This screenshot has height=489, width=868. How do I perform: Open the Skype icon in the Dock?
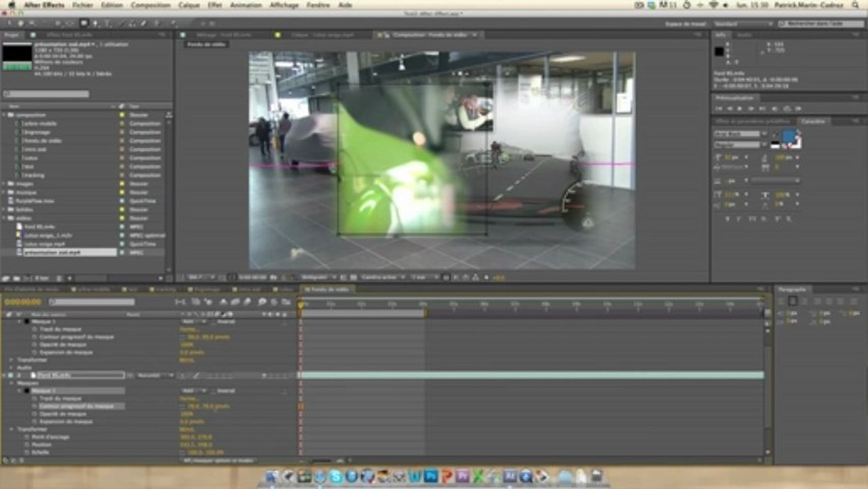[x=336, y=477]
